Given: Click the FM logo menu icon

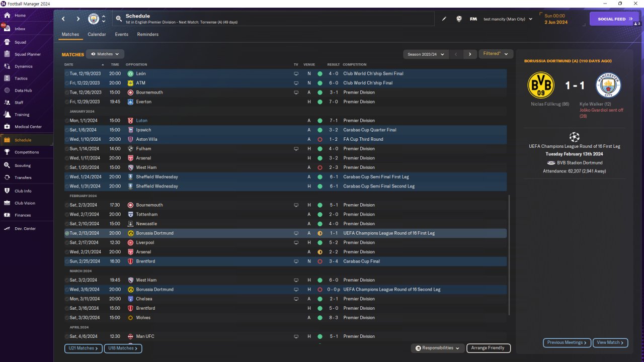Looking at the screenshot, I should coord(473,19).
